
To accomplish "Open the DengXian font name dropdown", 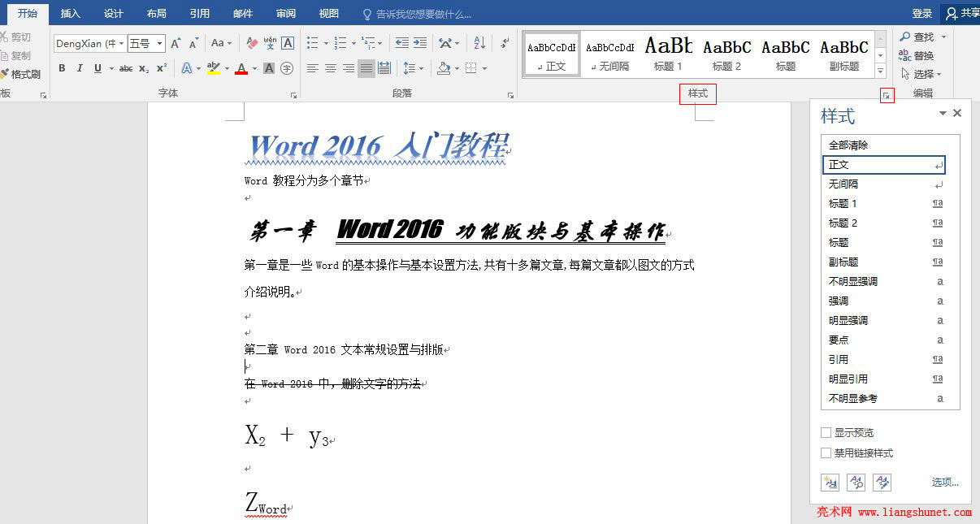I will click(122, 43).
